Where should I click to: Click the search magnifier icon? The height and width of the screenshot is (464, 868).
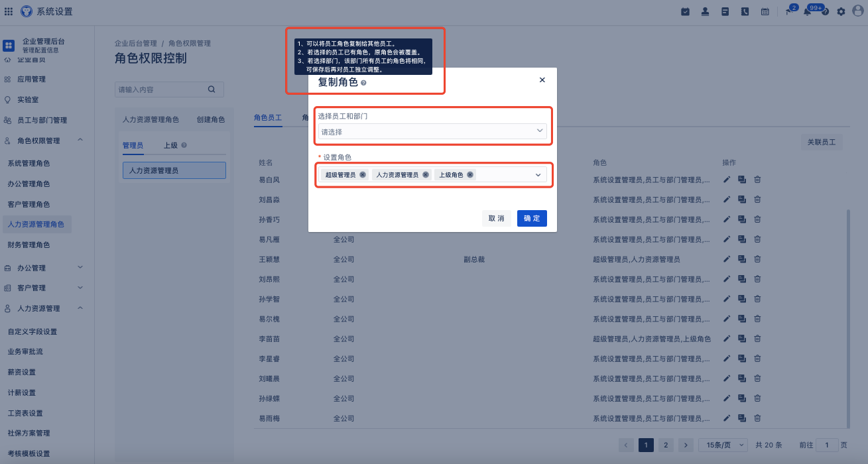[x=212, y=89]
